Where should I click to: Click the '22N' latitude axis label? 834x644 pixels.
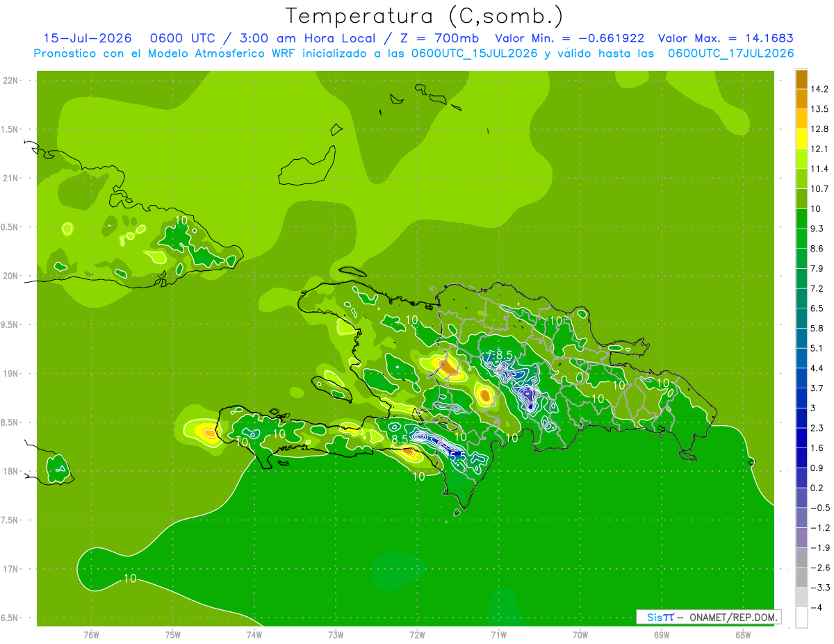pos(11,80)
